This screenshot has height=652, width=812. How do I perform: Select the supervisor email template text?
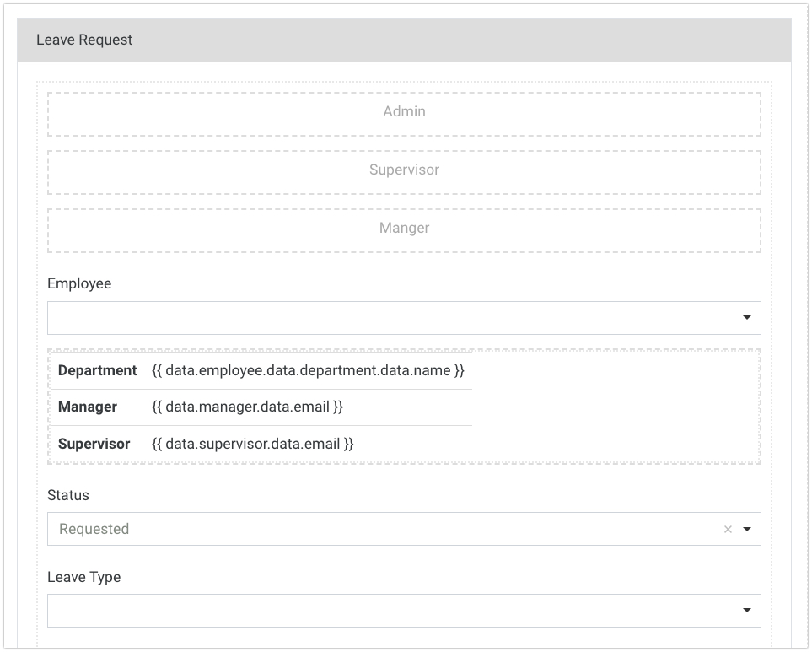(x=252, y=444)
